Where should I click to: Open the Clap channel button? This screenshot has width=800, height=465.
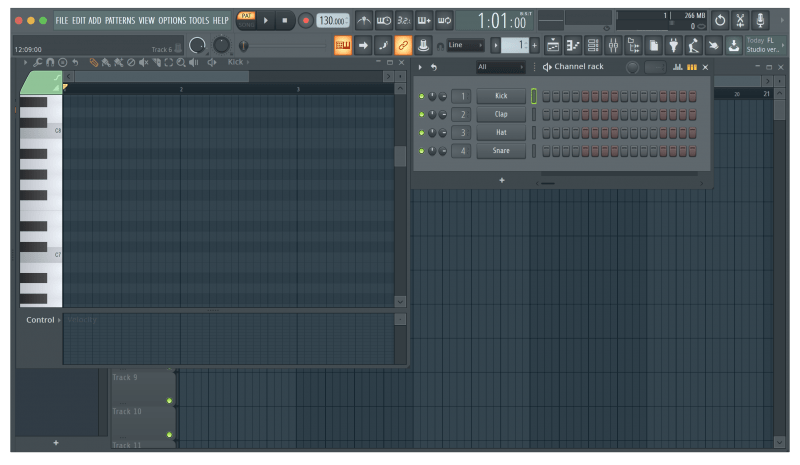[x=501, y=114]
